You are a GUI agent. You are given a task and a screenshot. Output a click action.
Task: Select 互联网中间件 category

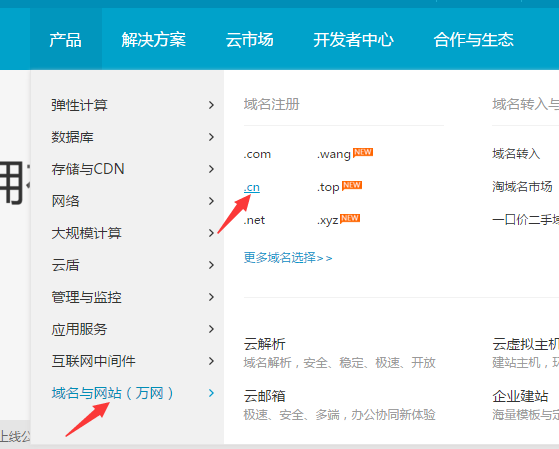(x=93, y=361)
